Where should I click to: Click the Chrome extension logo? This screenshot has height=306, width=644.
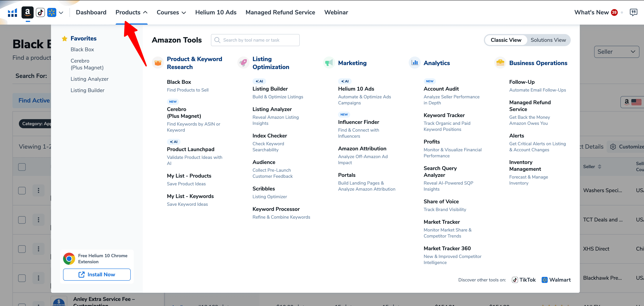pyautogui.click(x=69, y=259)
